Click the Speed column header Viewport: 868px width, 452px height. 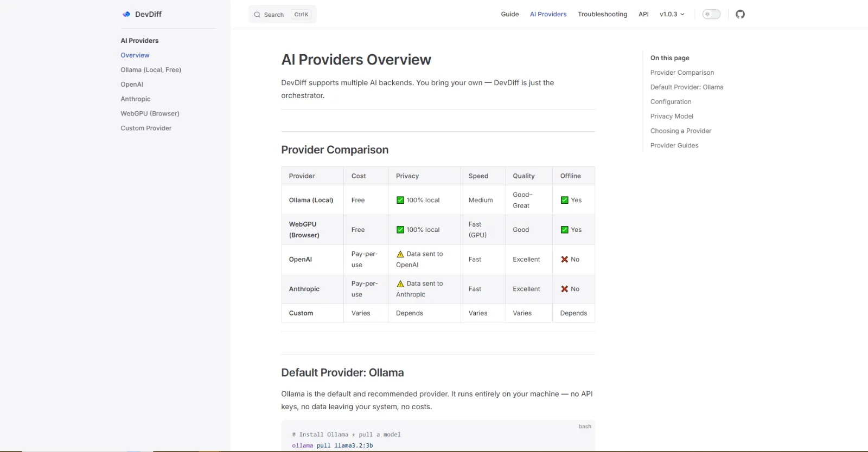click(483, 176)
